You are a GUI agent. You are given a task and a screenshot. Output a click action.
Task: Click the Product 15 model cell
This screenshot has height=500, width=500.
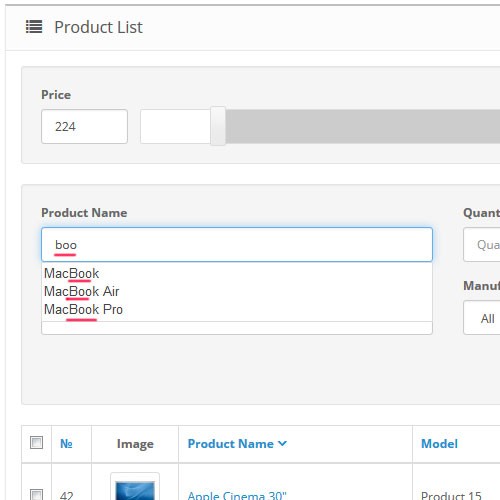click(x=451, y=495)
